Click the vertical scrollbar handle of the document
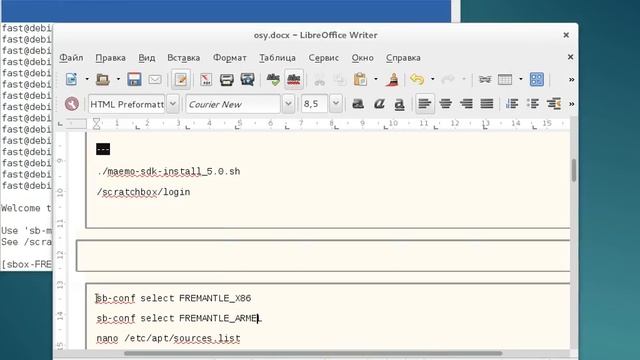The width and height of the screenshot is (640, 360). 573,170
